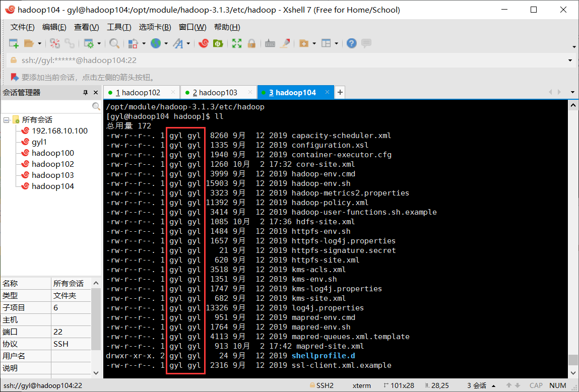The width and height of the screenshot is (579, 392).
Task: Launch Xftp green toolbar icon
Action: pos(218,43)
